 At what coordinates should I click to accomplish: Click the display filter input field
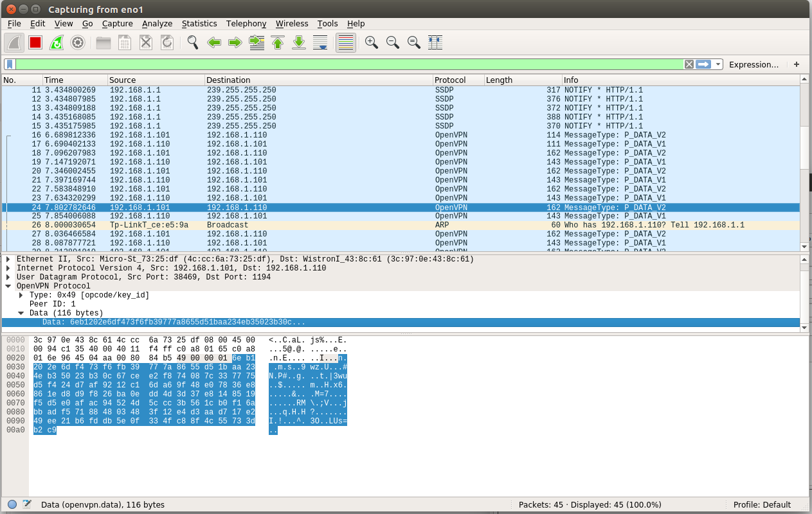point(347,64)
